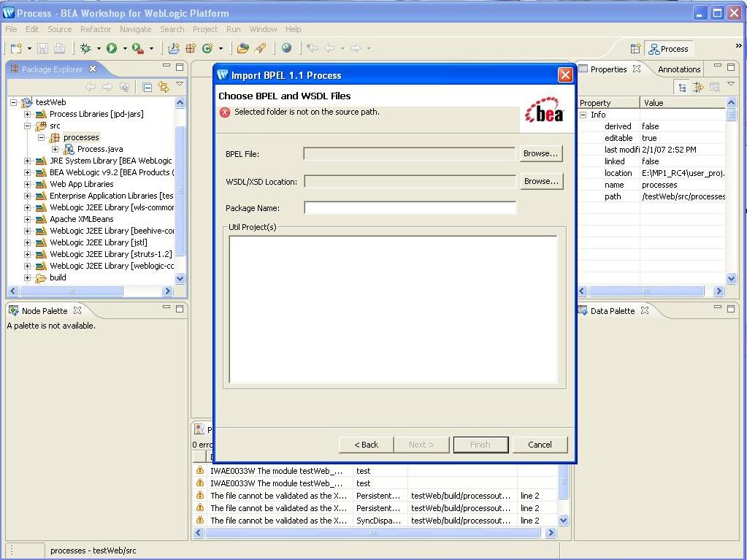Click the green Run icon

coord(112,48)
